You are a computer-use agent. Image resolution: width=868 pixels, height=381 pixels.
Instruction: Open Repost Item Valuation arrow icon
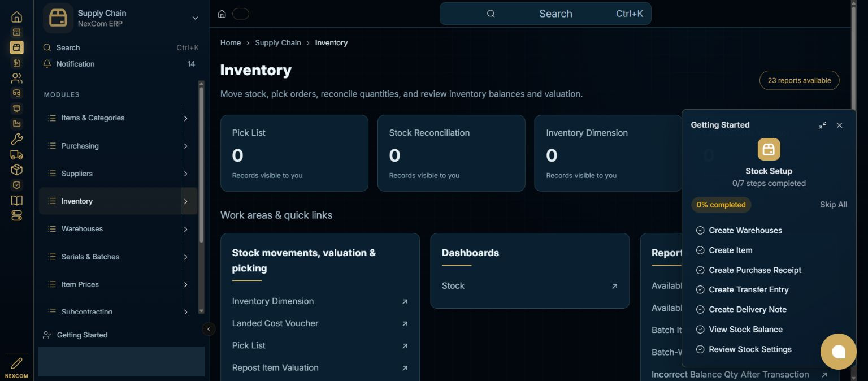pyautogui.click(x=405, y=368)
